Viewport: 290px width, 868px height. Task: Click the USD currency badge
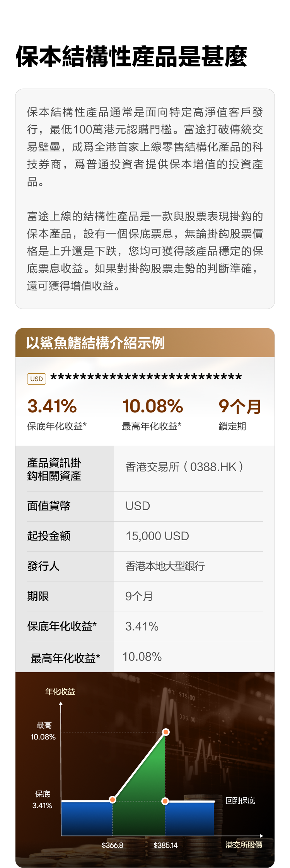tap(36, 379)
